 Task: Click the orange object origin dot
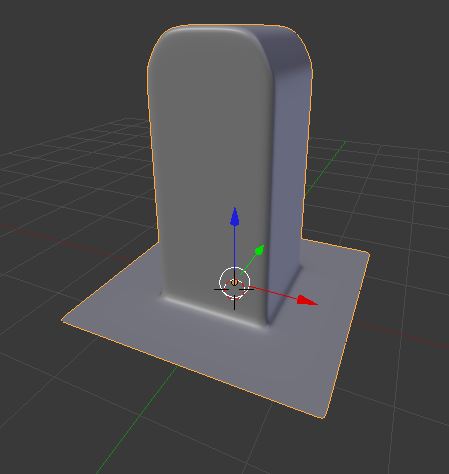(234, 282)
